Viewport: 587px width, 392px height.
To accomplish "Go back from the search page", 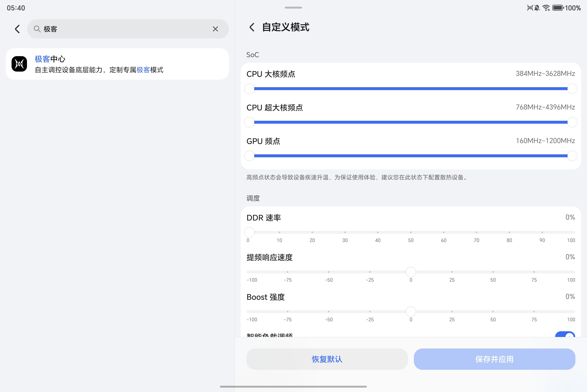I will tap(17, 29).
